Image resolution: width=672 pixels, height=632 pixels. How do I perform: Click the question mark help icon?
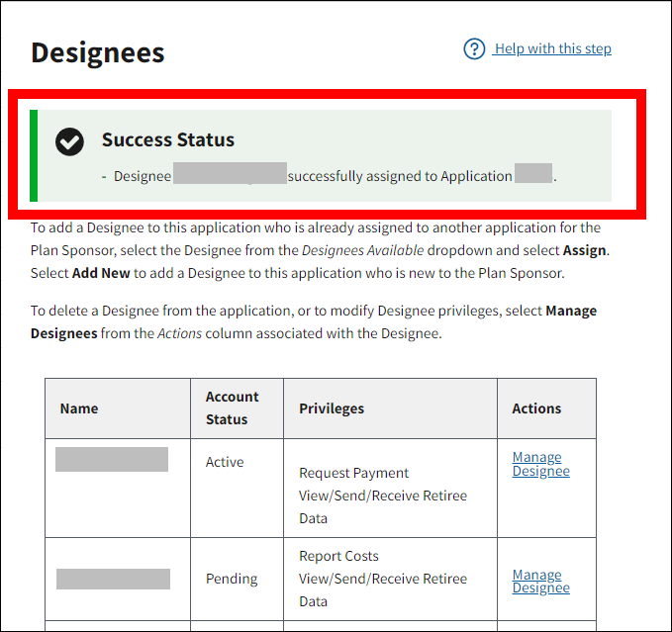474,48
